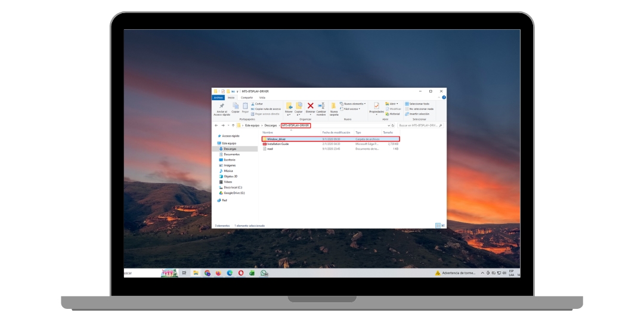Screen dimensions: 644x322
Task: Open Propiedades from the ribbon
Action: pos(376,106)
